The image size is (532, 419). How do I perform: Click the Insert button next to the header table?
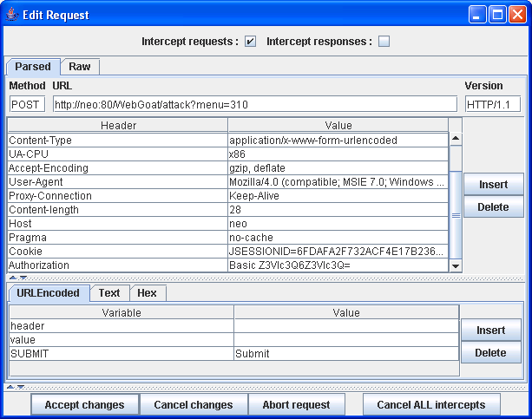(493, 185)
